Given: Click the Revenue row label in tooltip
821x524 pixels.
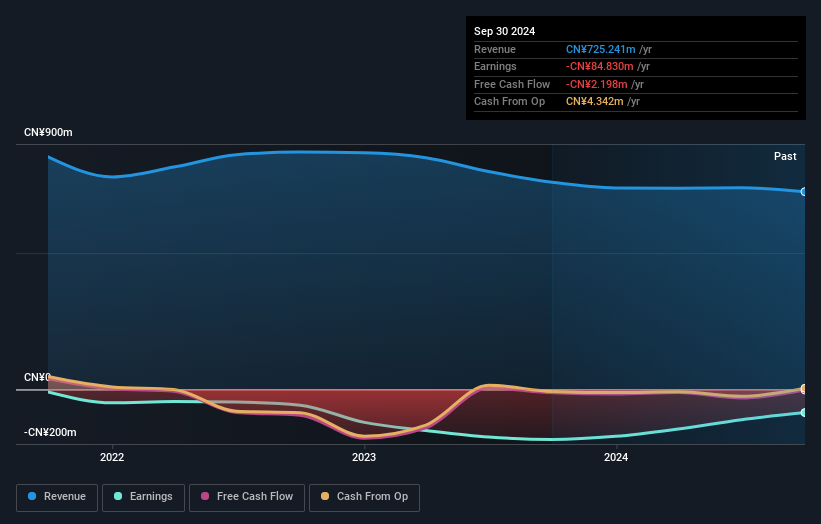Looking at the screenshot, I should [x=495, y=49].
